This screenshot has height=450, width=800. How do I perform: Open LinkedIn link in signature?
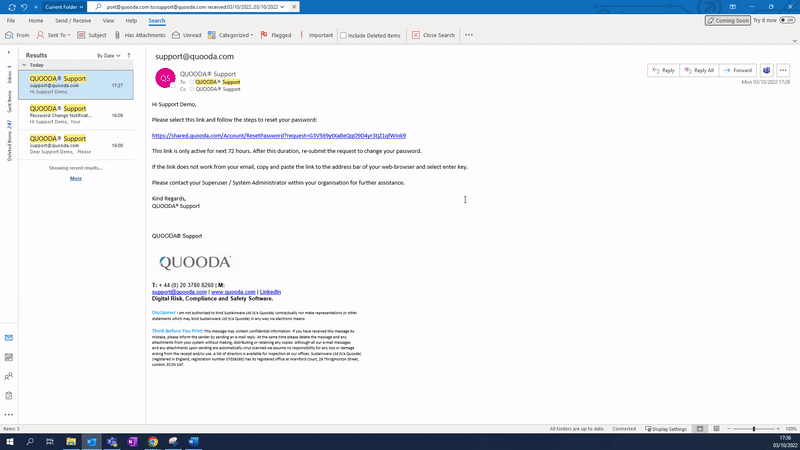(x=270, y=292)
